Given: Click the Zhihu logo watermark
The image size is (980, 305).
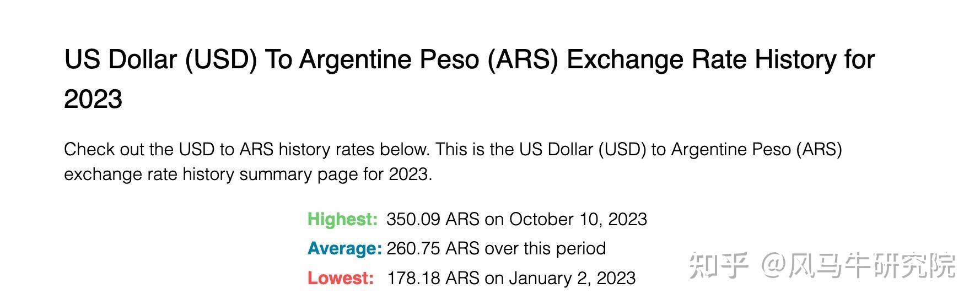Looking at the screenshot, I should coord(718,266).
